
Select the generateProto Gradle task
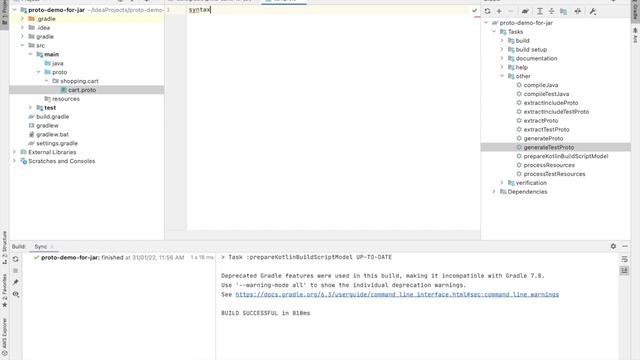[x=543, y=138]
